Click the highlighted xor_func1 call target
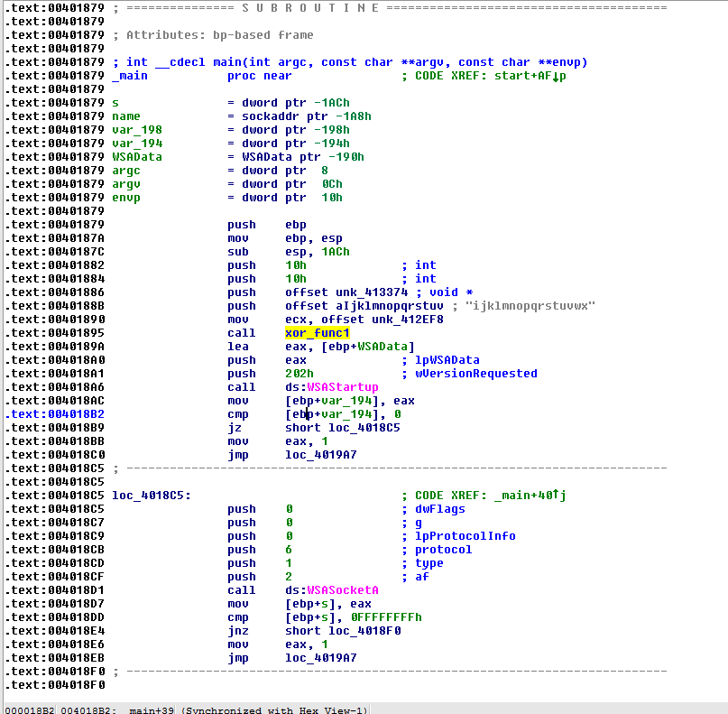The width and height of the screenshot is (728, 714). tap(317, 333)
